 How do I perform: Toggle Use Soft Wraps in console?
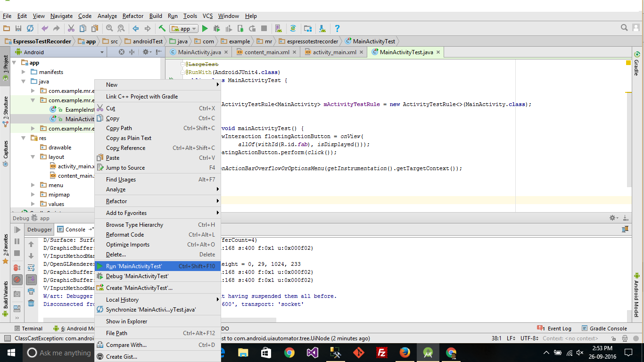pos(31,268)
